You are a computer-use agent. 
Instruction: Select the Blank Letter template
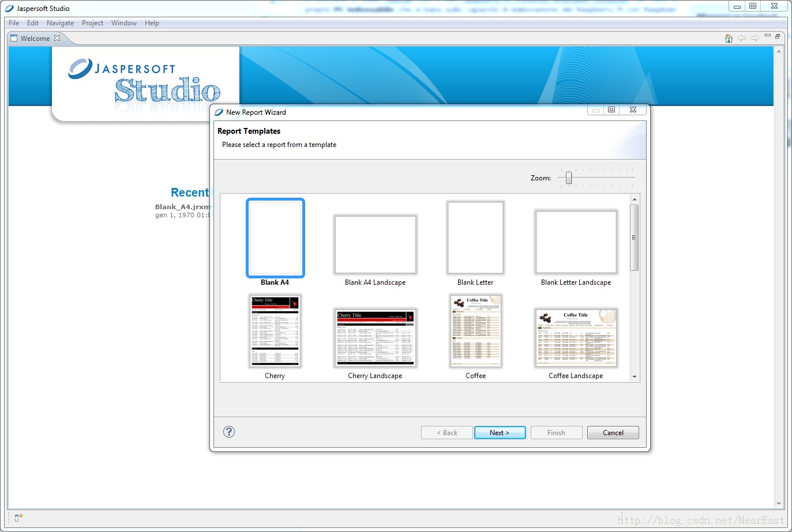[x=475, y=237]
